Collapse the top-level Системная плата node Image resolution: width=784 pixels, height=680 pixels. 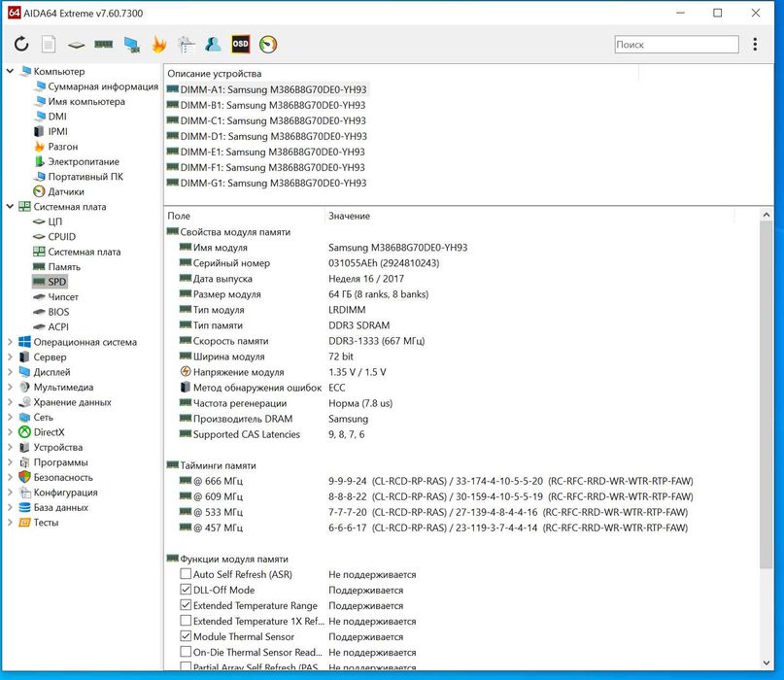point(10,207)
